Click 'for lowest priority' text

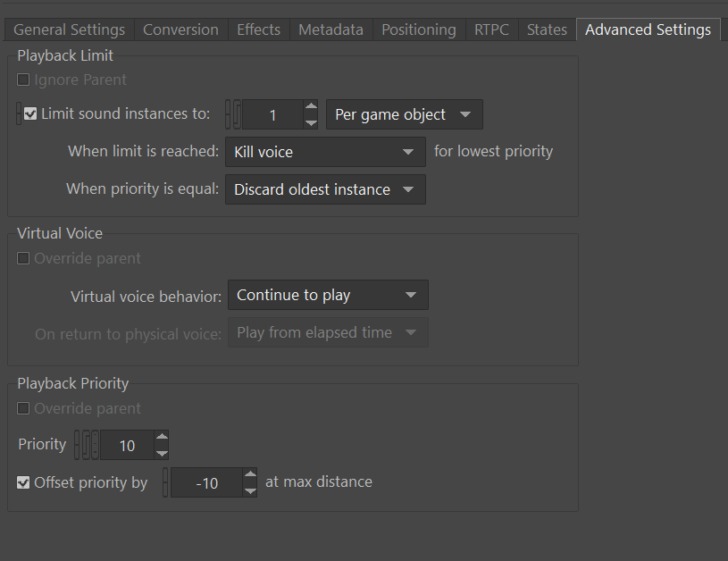click(x=494, y=151)
